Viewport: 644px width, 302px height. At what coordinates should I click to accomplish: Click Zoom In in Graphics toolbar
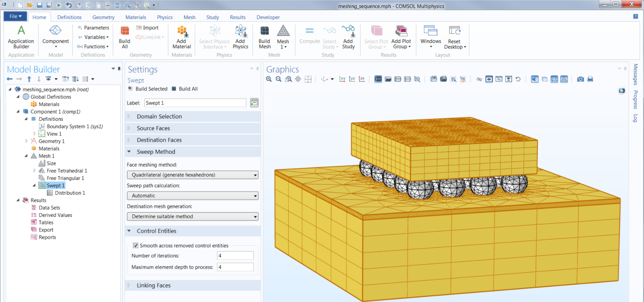click(269, 79)
